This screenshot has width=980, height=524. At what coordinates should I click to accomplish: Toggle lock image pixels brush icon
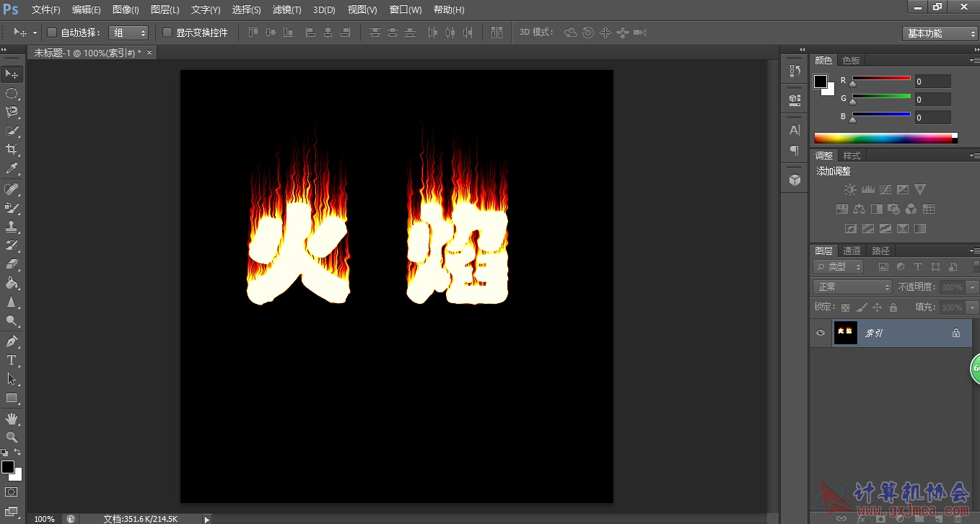point(862,307)
